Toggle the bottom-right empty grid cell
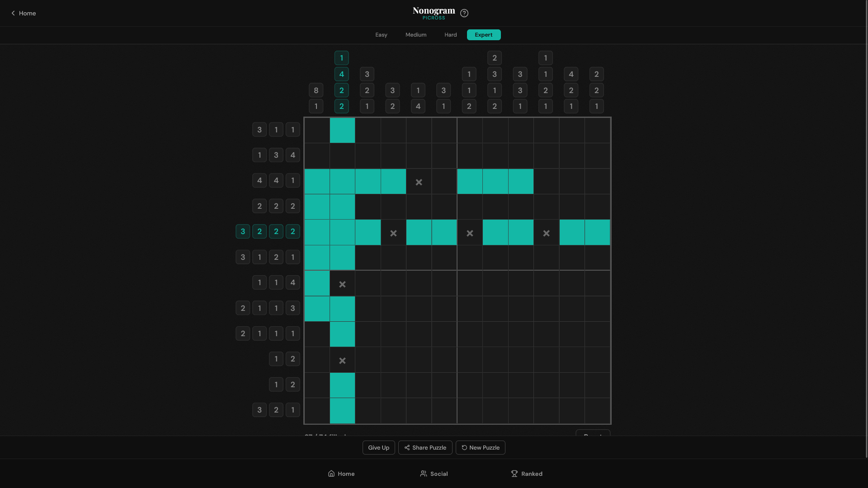 [597, 411]
